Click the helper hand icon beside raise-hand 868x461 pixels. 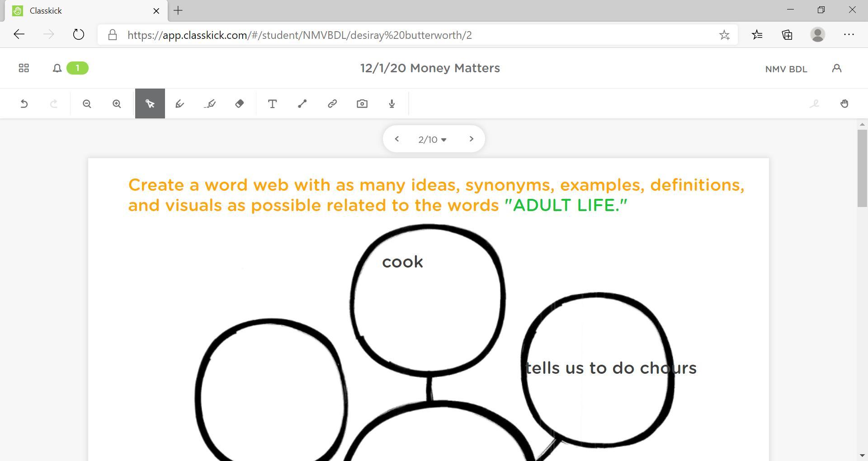click(814, 104)
